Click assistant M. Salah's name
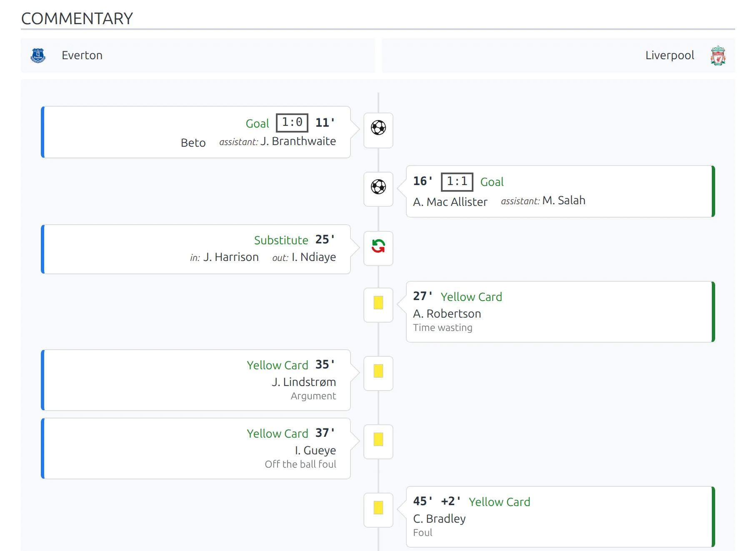The width and height of the screenshot is (756, 551). pos(564,200)
